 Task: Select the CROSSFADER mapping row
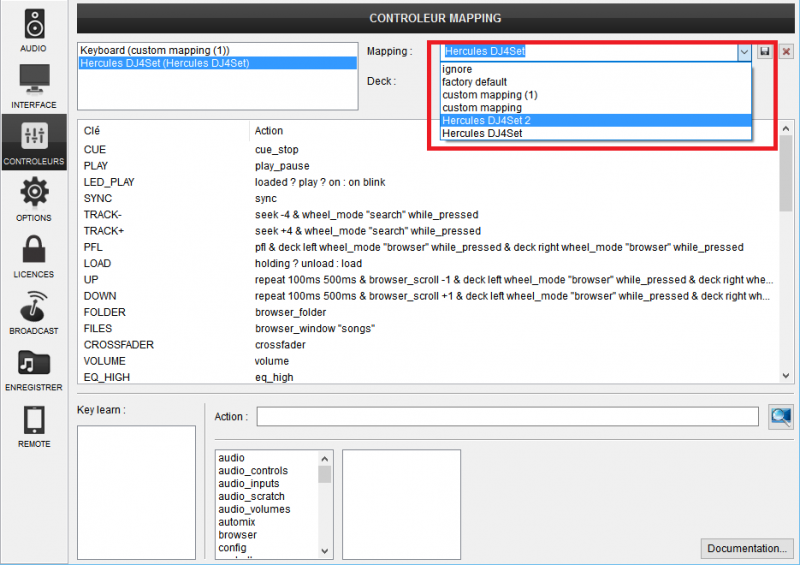coord(116,345)
